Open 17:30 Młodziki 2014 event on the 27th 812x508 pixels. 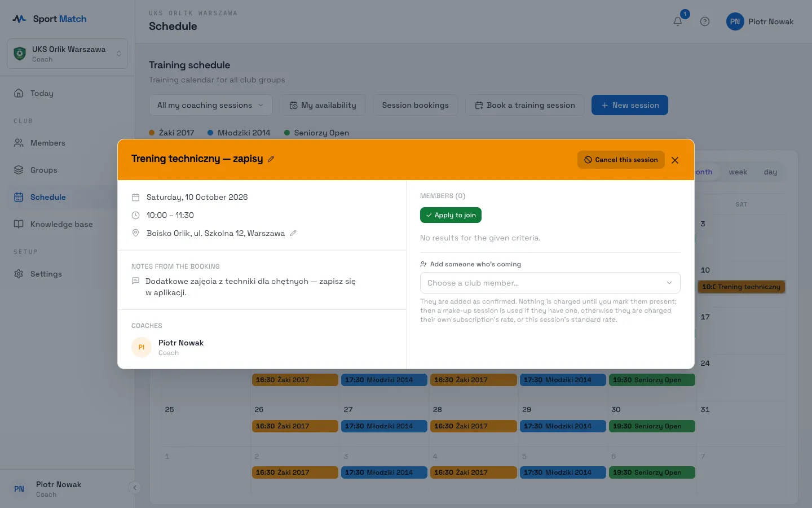tap(384, 426)
